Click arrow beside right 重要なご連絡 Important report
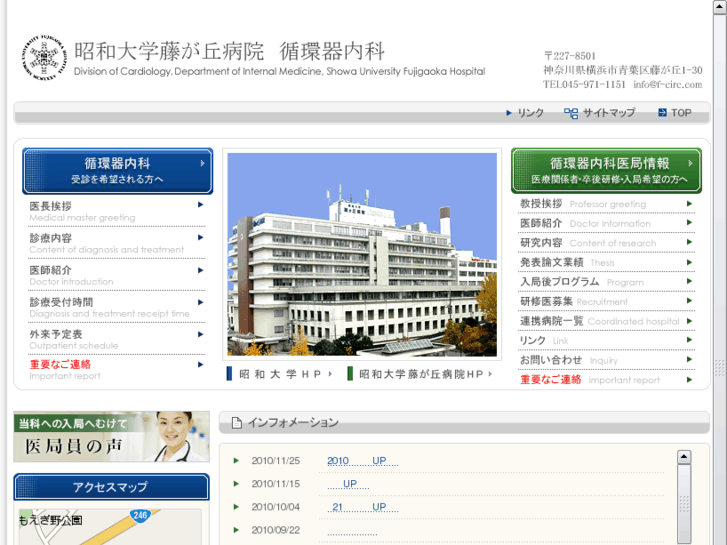Image resolution: width=727 pixels, height=545 pixels. click(689, 380)
